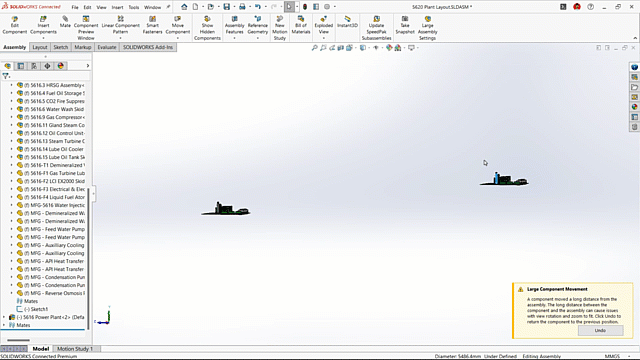Switch to the Layout tab
The height and width of the screenshot is (360, 640).
coord(40,47)
